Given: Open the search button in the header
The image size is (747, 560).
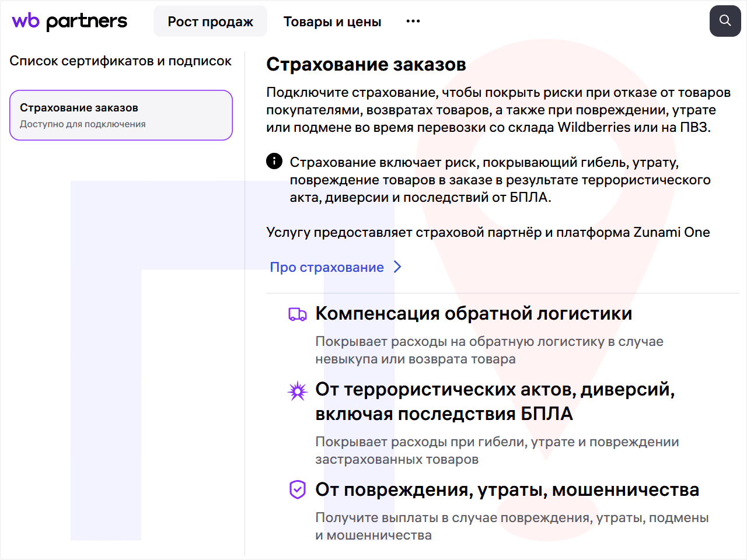Looking at the screenshot, I should (x=725, y=21).
